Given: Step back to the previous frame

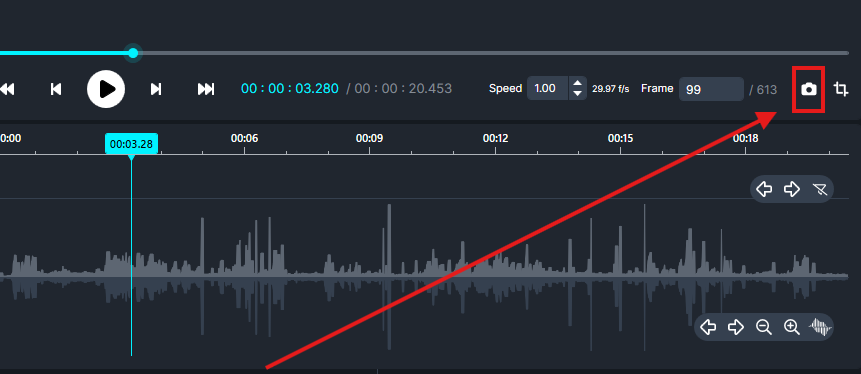Looking at the screenshot, I should pos(55,89).
